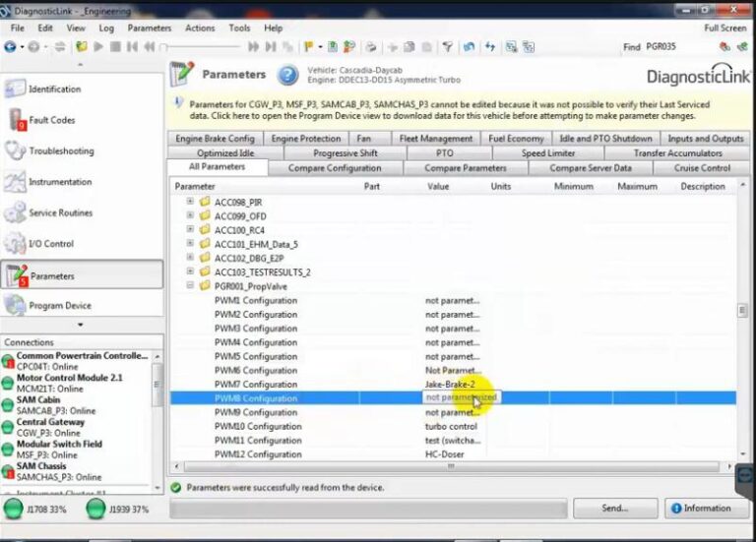This screenshot has height=542, width=756.
Task: Open Identification in the sidebar
Action: coord(82,90)
